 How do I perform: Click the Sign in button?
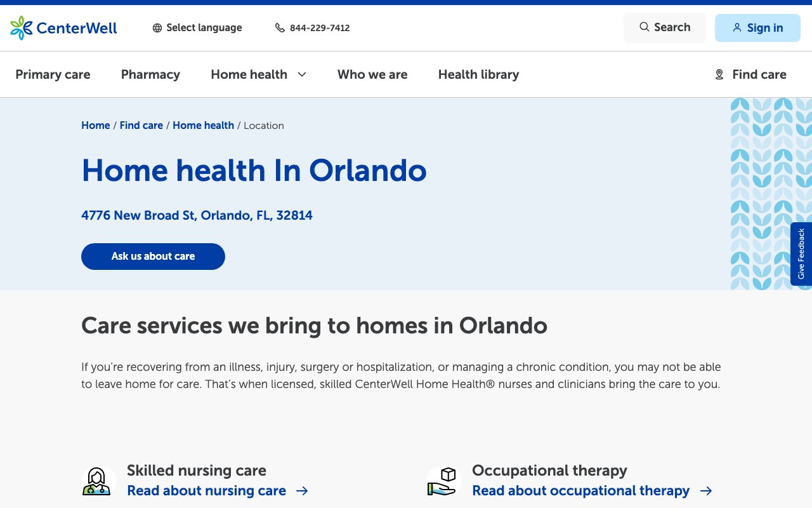757,28
